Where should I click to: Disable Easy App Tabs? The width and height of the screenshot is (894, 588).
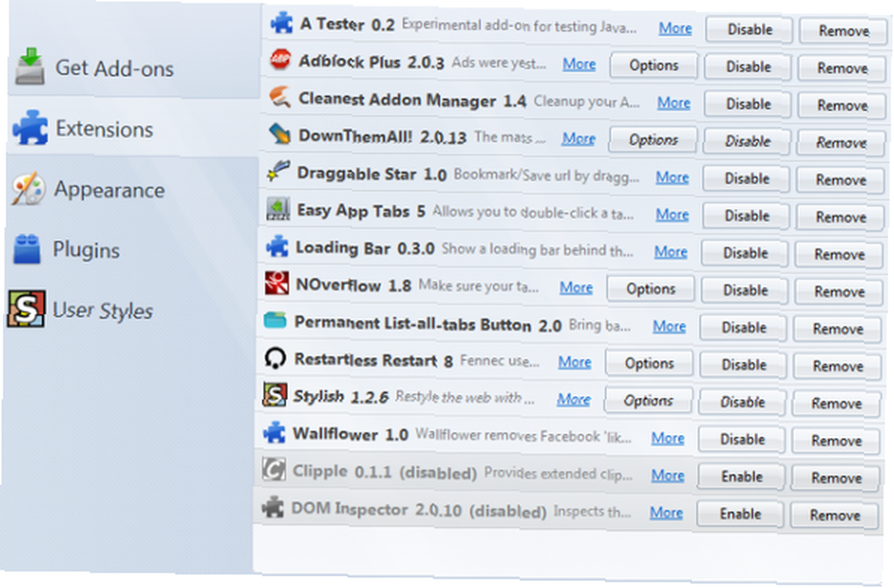(x=746, y=216)
